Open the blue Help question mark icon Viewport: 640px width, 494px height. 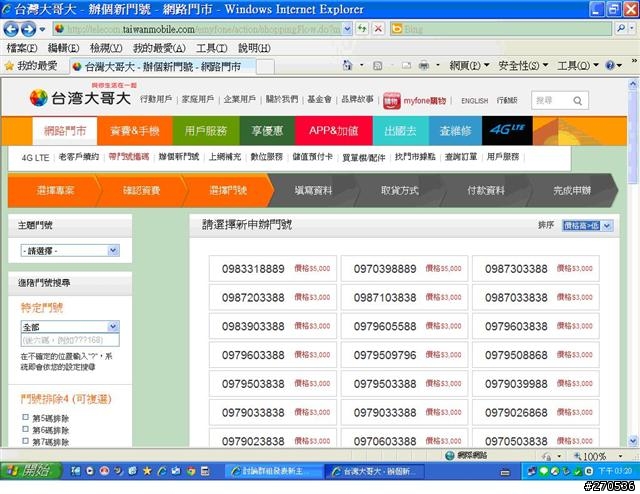tap(610, 65)
